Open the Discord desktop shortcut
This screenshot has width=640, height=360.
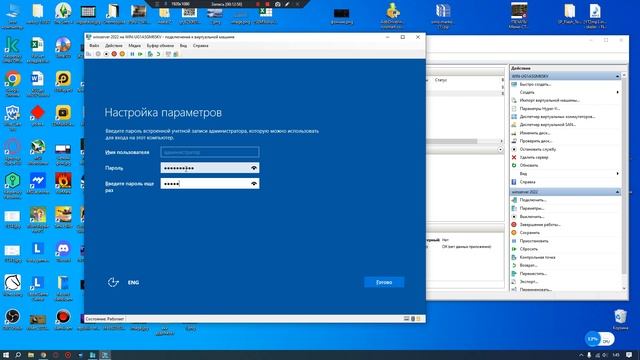click(63, 251)
